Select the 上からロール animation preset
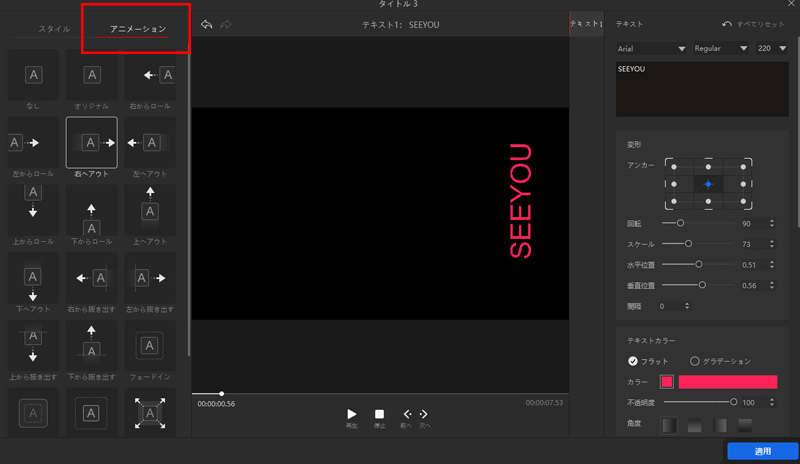 (x=33, y=210)
